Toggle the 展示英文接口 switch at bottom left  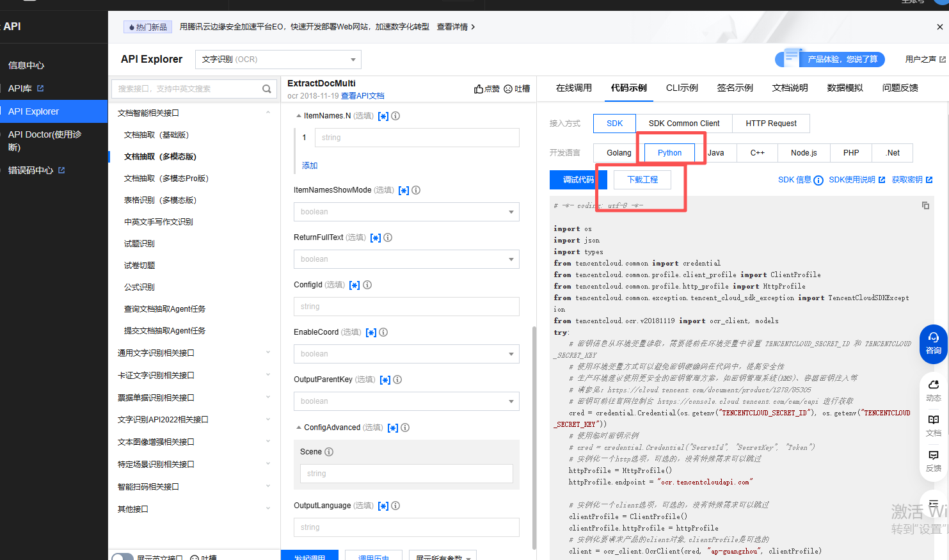click(122, 557)
